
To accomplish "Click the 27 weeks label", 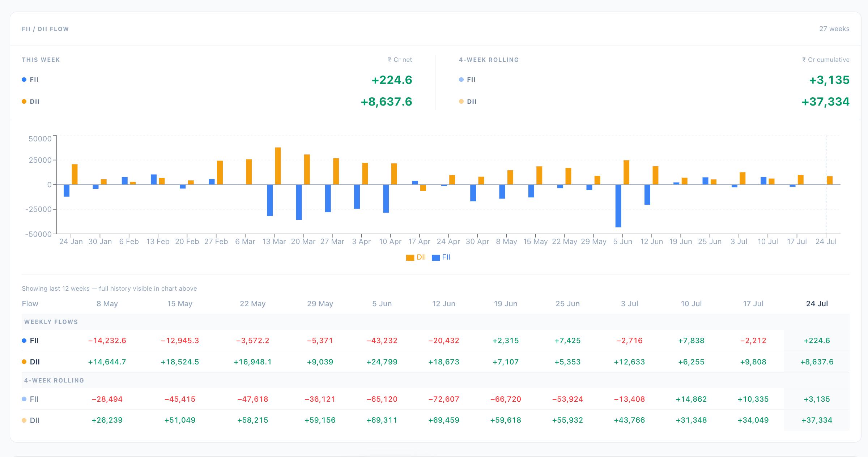I will [834, 29].
